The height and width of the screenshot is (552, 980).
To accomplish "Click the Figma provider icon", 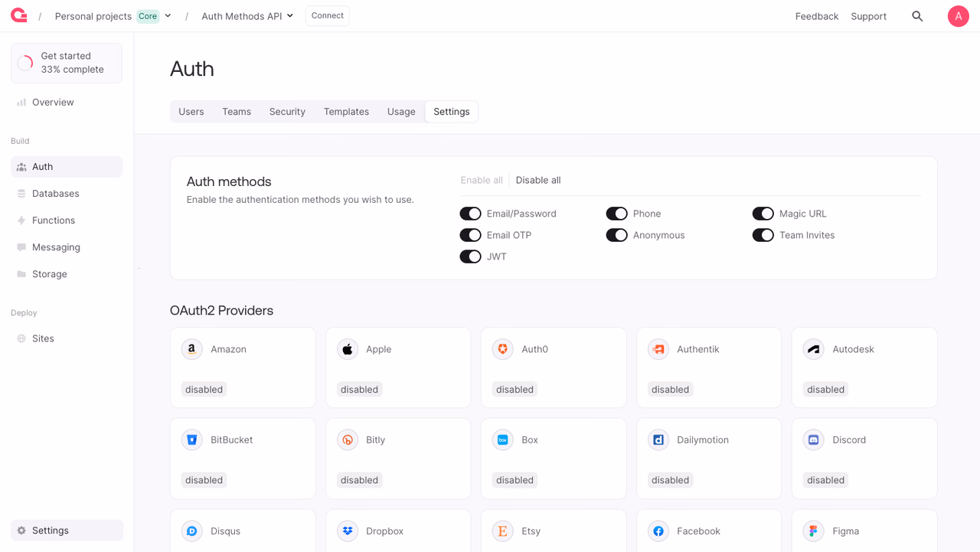I will (814, 531).
